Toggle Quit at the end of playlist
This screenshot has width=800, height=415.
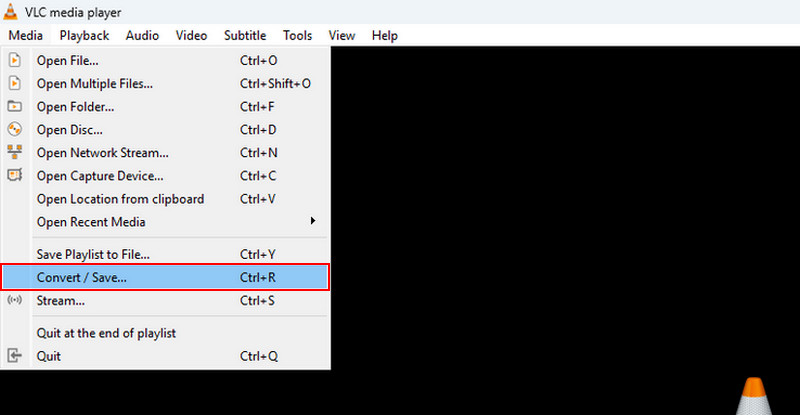coord(106,332)
